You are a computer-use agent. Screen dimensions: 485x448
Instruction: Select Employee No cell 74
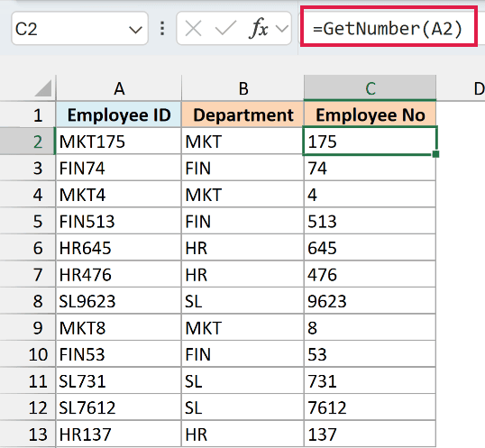pyautogui.click(x=370, y=168)
